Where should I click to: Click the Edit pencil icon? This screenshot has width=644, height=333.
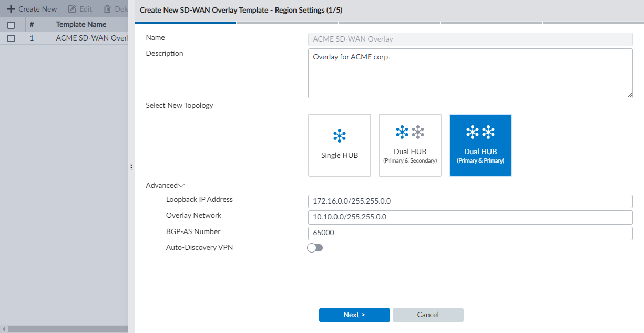click(x=72, y=9)
